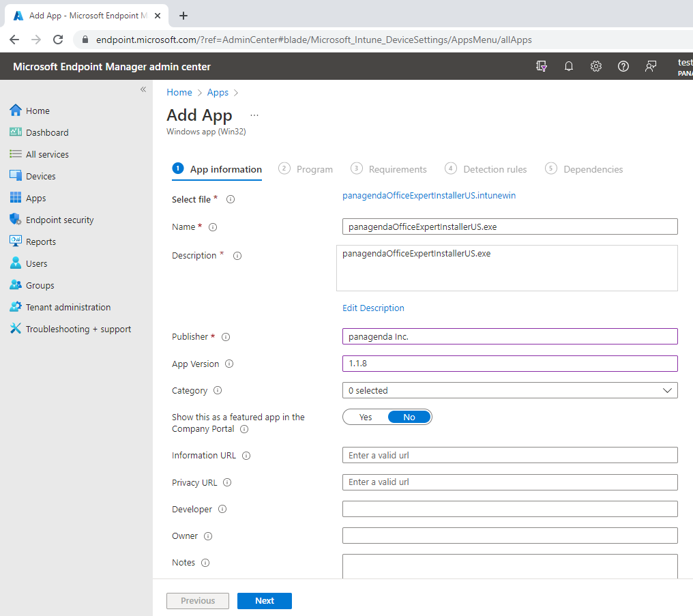Open Tenant administration in sidebar

(68, 307)
